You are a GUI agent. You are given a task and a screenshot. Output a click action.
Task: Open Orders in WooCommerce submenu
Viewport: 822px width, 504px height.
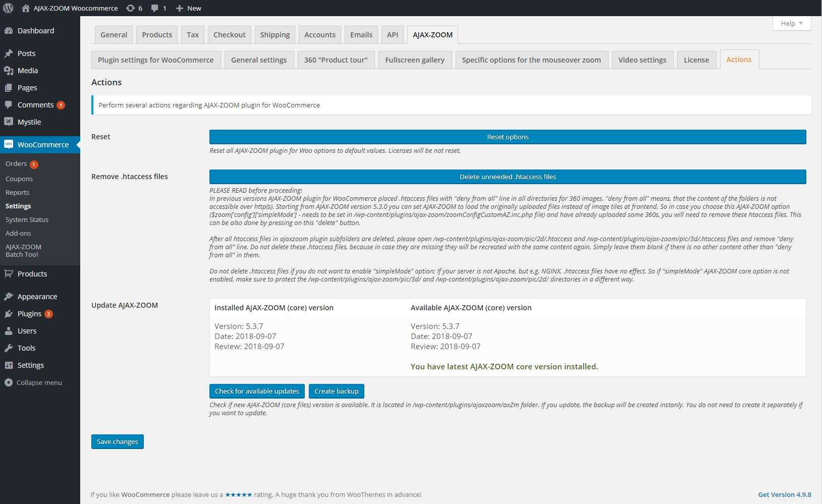point(16,164)
